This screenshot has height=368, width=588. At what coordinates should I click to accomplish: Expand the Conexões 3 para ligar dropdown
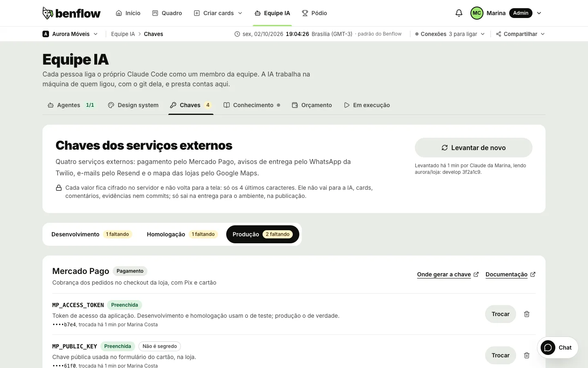coord(450,34)
